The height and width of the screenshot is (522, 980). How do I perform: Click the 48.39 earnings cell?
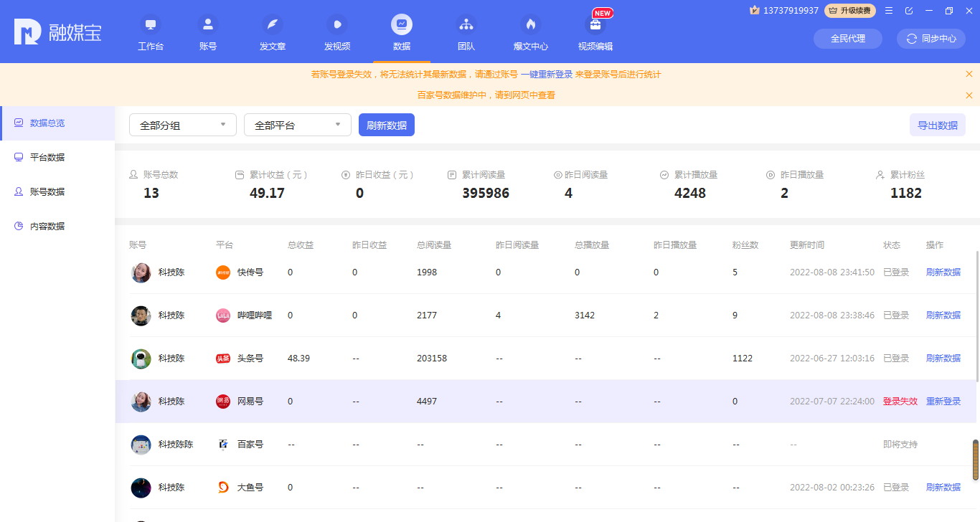coord(298,359)
